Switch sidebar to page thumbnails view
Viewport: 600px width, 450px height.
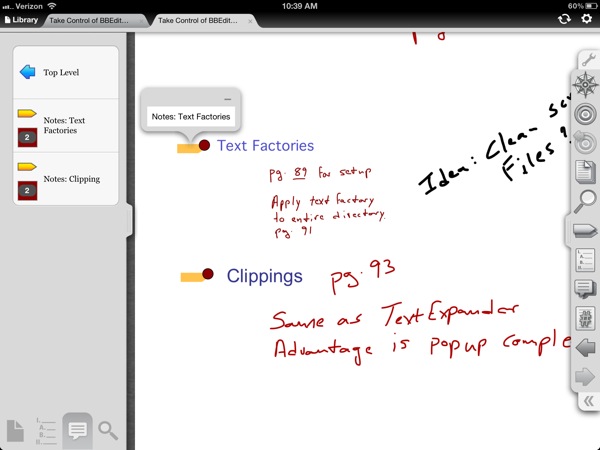point(15,430)
